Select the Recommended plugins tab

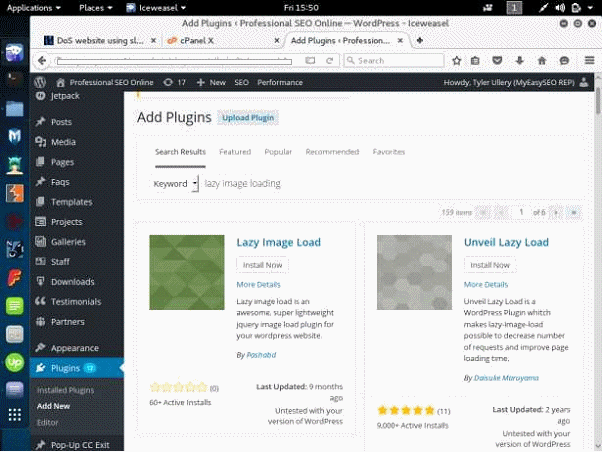(x=332, y=152)
